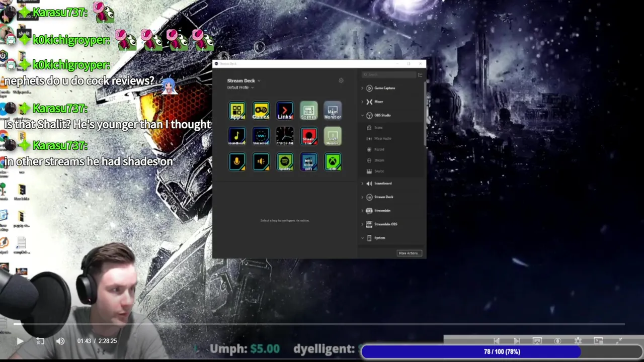Open the video player settings gear

[578, 341]
